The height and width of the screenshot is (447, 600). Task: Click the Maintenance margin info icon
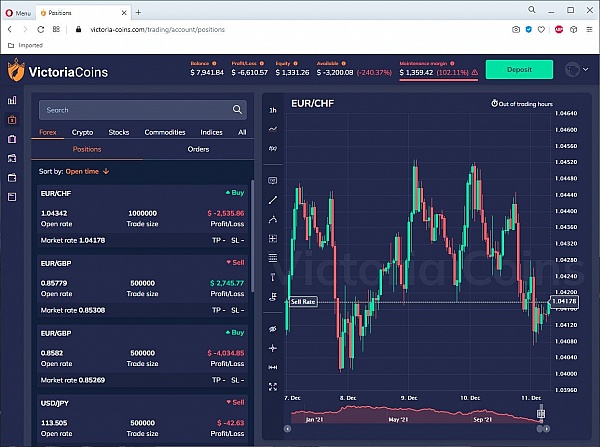452,64
